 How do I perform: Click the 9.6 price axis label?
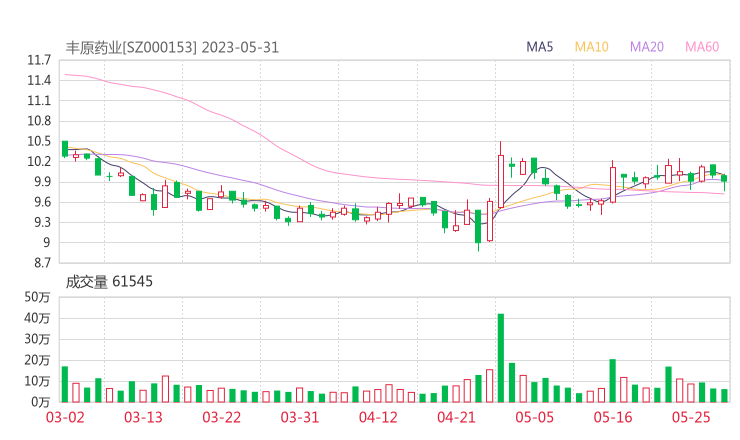(43, 202)
